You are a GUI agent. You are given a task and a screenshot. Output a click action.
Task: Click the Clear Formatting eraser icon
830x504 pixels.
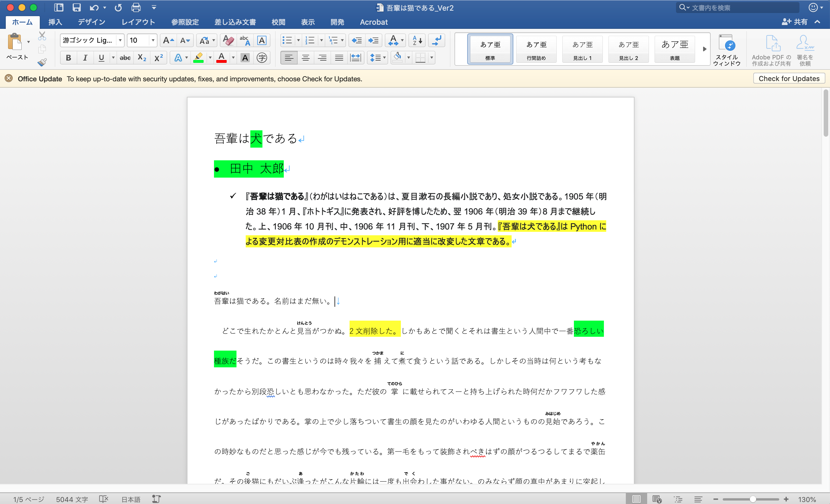click(x=228, y=40)
